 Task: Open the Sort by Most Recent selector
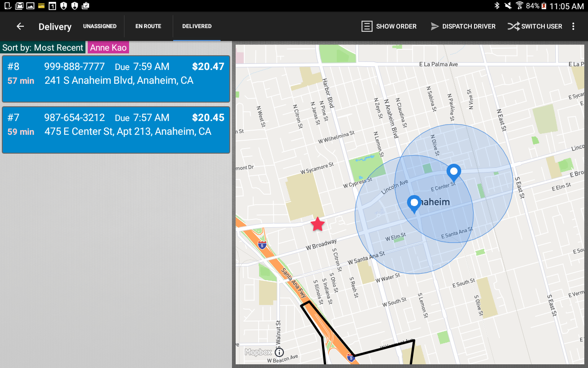pos(43,48)
